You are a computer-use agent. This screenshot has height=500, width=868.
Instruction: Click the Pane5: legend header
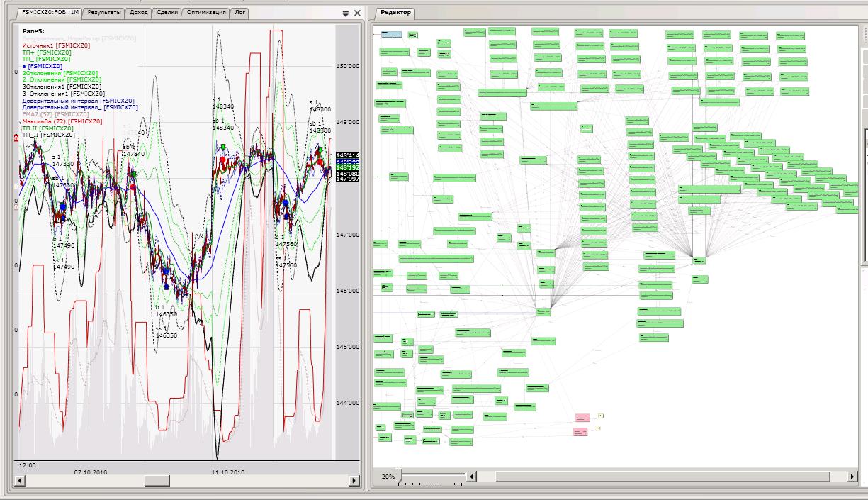[33, 31]
